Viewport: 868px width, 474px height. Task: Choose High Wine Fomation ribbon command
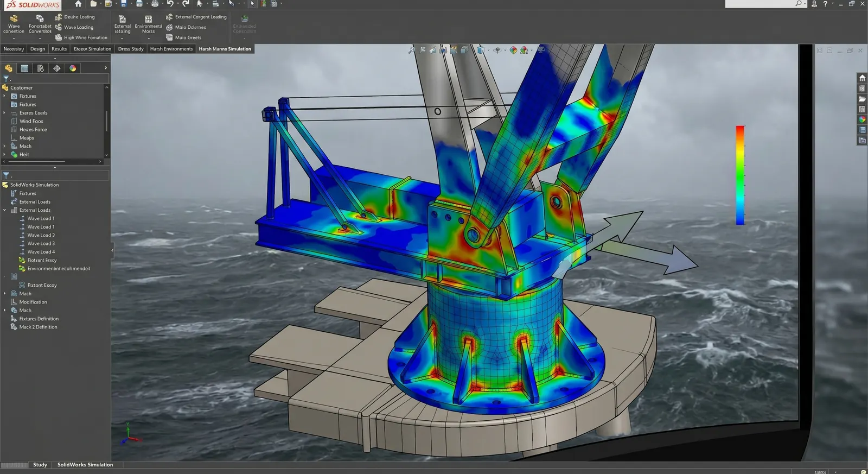click(x=81, y=37)
